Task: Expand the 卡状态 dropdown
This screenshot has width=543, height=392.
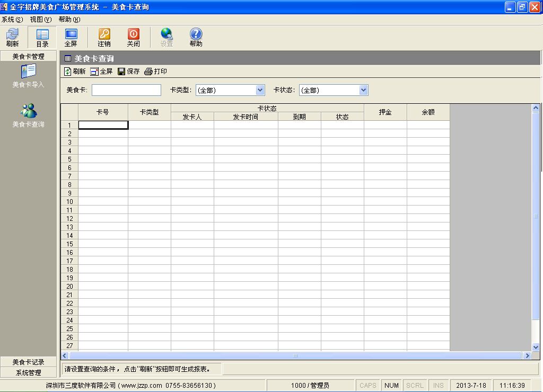Action: tap(363, 90)
